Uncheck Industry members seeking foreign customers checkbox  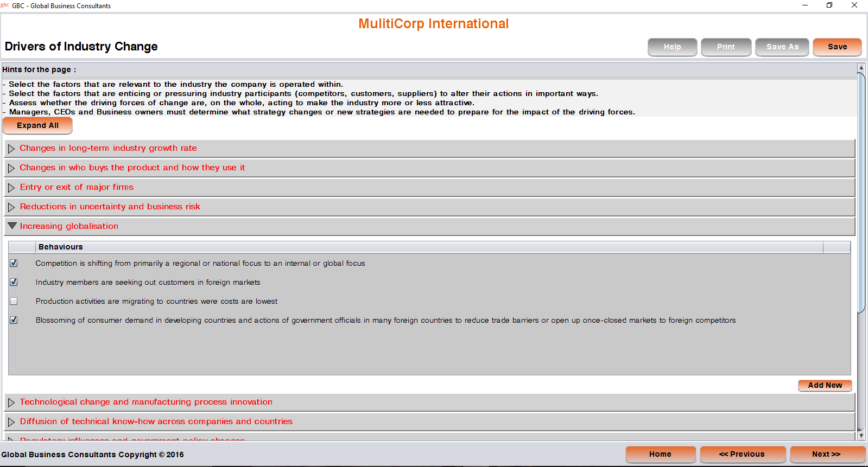coord(14,282)
